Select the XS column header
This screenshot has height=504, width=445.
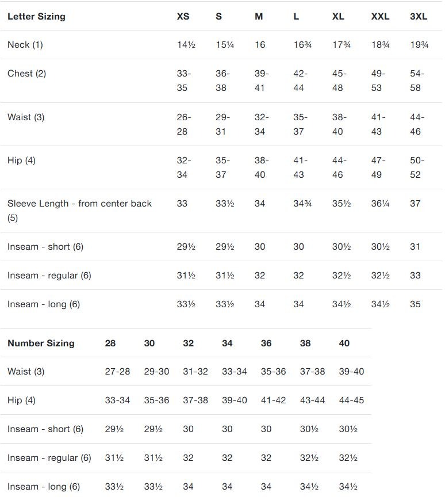(183, 16)
